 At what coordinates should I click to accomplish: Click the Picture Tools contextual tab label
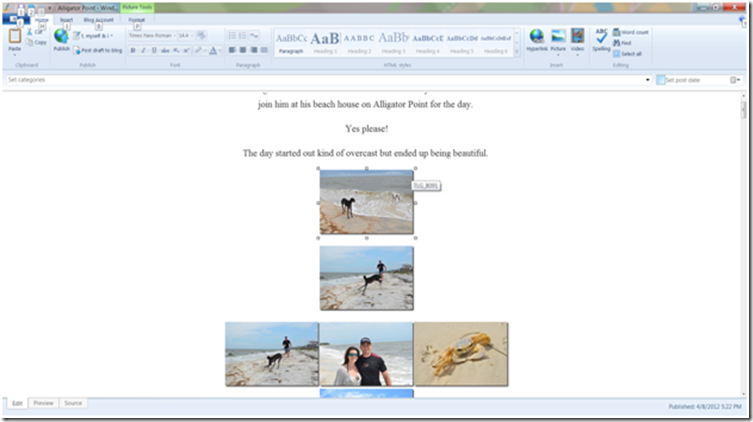[x=137, y=8]
